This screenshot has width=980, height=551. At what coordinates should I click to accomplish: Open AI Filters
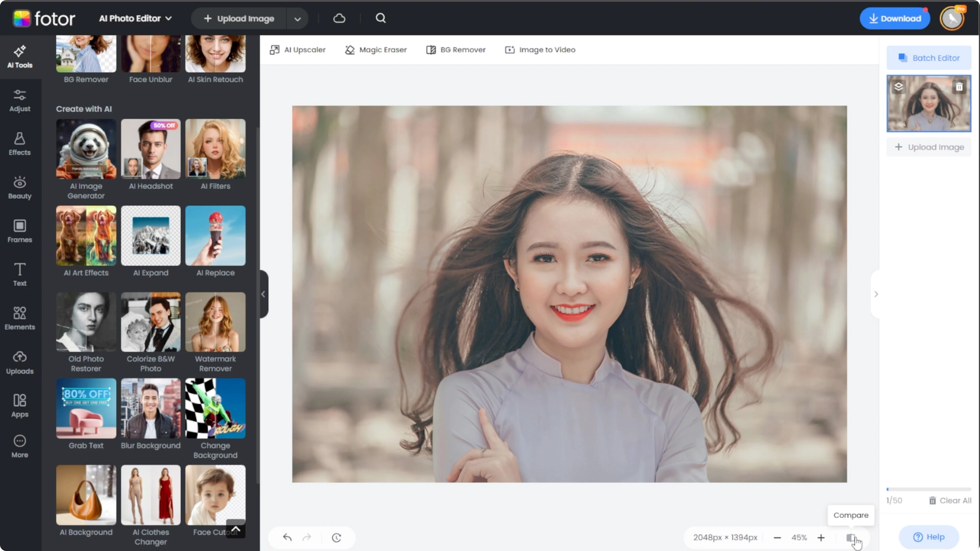(215, 149)
